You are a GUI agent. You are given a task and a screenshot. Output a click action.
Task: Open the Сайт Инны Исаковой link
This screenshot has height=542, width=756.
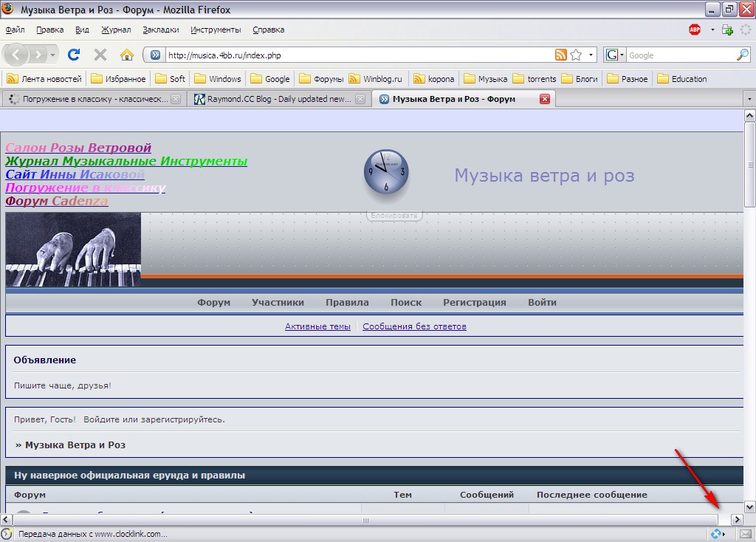coord(75,174)
